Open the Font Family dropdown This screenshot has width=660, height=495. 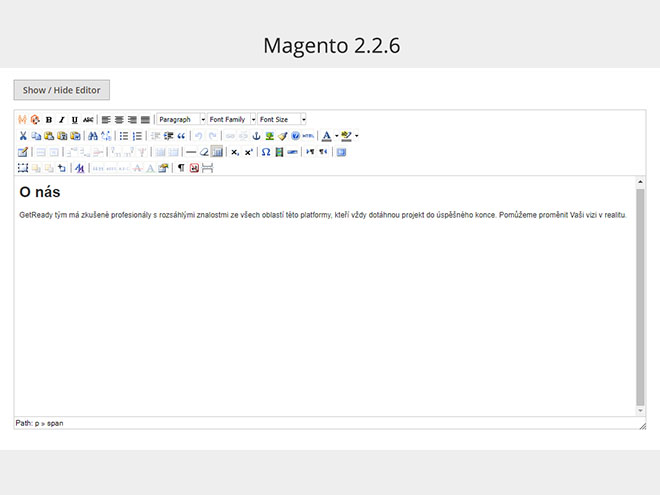point(232,120)
